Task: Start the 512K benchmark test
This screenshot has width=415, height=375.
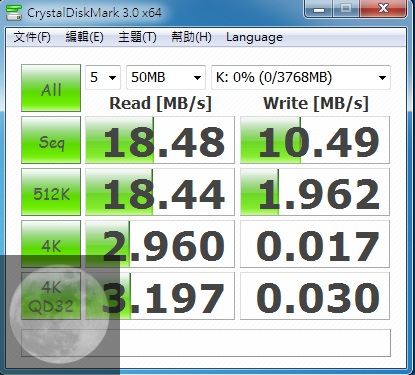Action: (51, 192)
